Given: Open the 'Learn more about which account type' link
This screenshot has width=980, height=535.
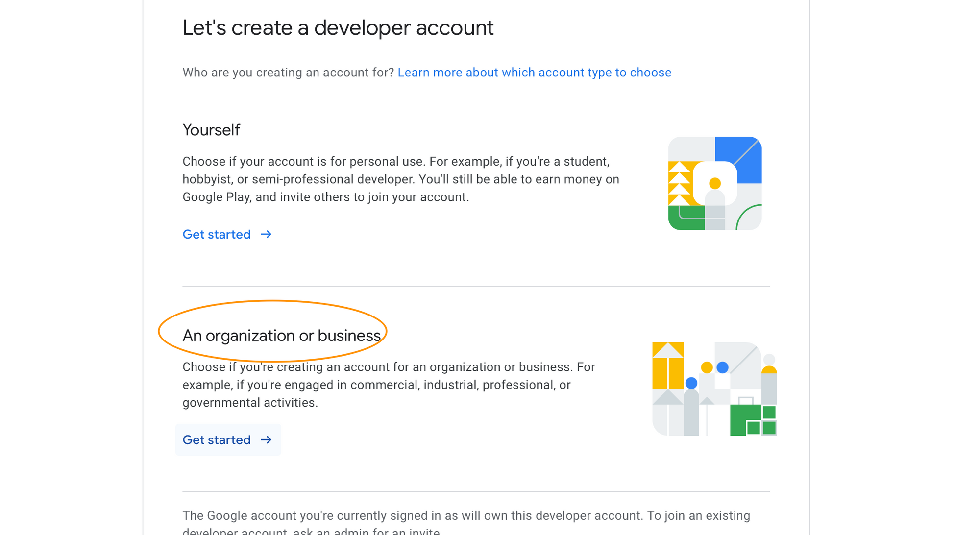Looking at the screenshot, I should point(534,73).
